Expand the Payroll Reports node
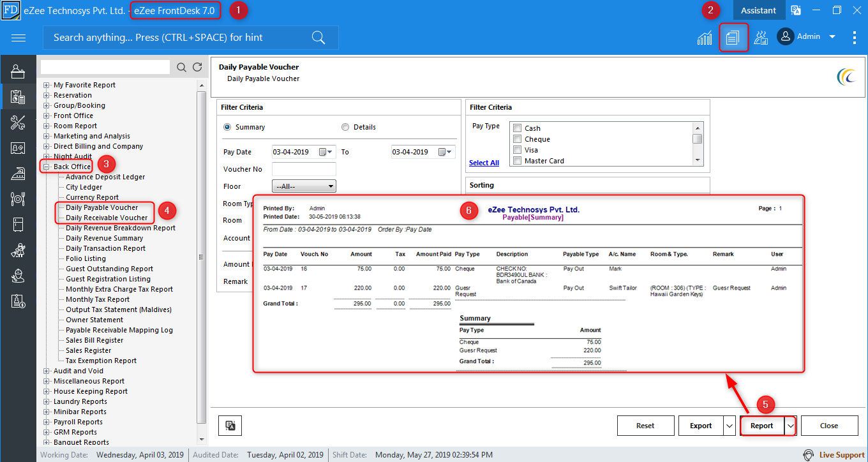Screen dimensions: 868x462 (x=46, y=422)
